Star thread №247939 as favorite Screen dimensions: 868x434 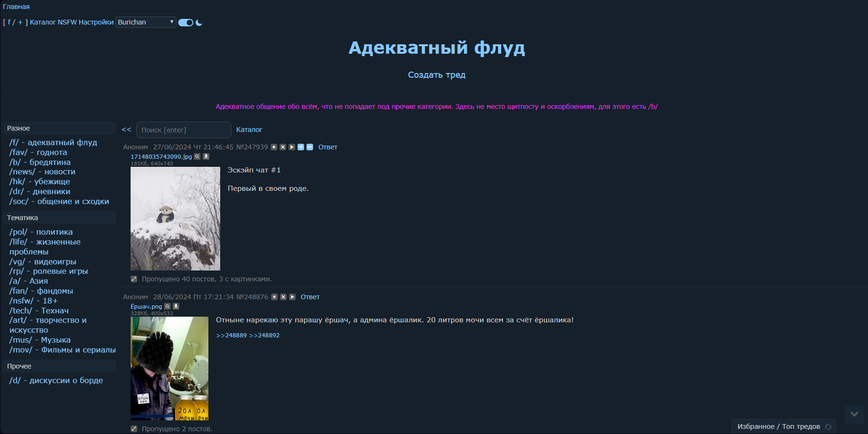274,147
